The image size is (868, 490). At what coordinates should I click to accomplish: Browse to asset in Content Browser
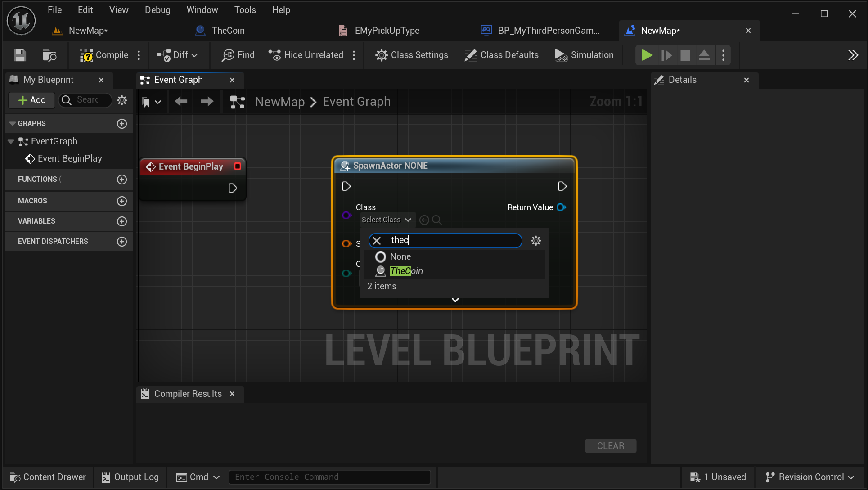tap(49, 55)
